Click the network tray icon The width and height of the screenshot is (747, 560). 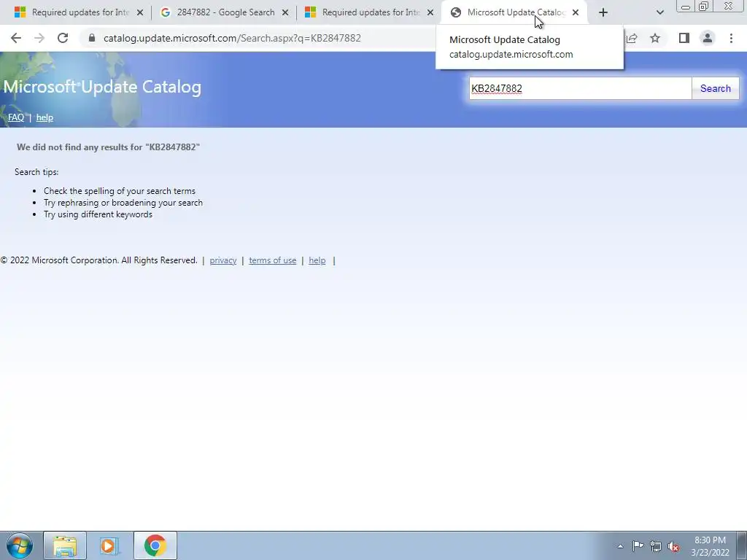click(656, 546)
